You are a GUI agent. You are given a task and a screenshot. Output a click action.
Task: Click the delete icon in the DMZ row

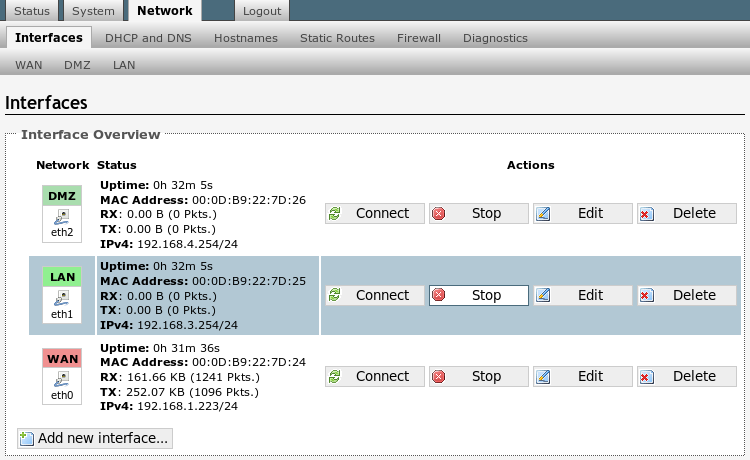click(646, 213)
